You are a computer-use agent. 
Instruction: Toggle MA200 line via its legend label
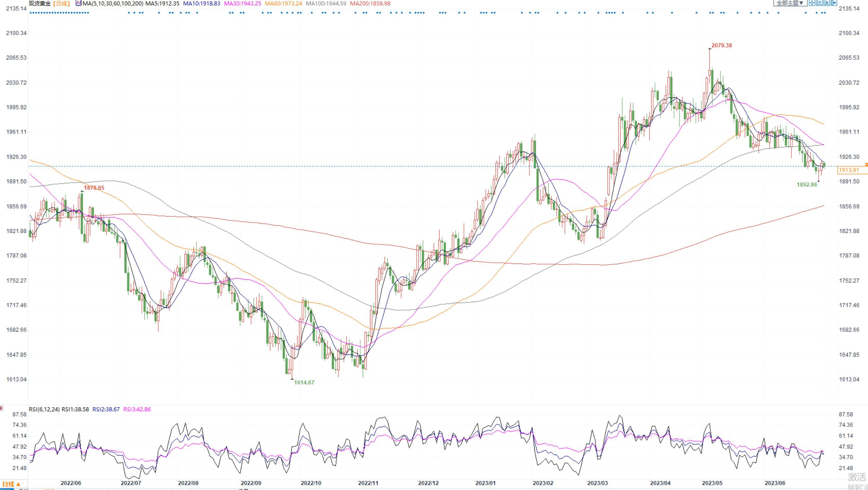(x=370, y=3)
